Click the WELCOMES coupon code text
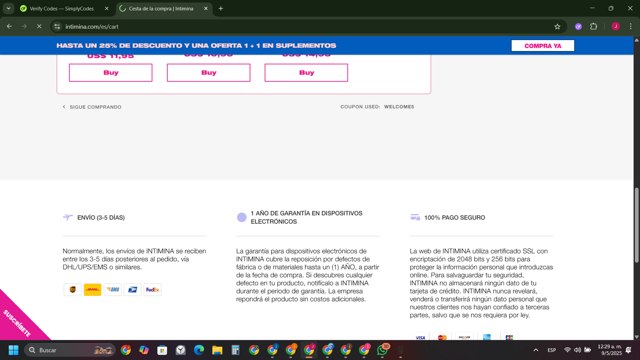This screenshot has height=360, width=640. [399, 107]
